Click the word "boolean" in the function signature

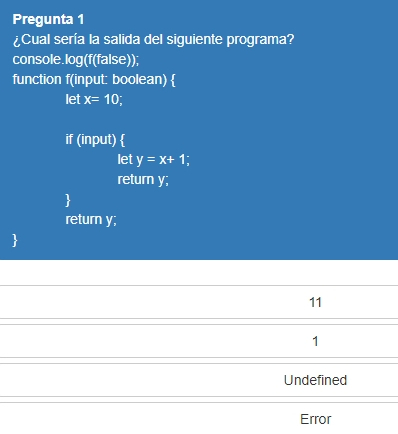[x=139, y=79]
